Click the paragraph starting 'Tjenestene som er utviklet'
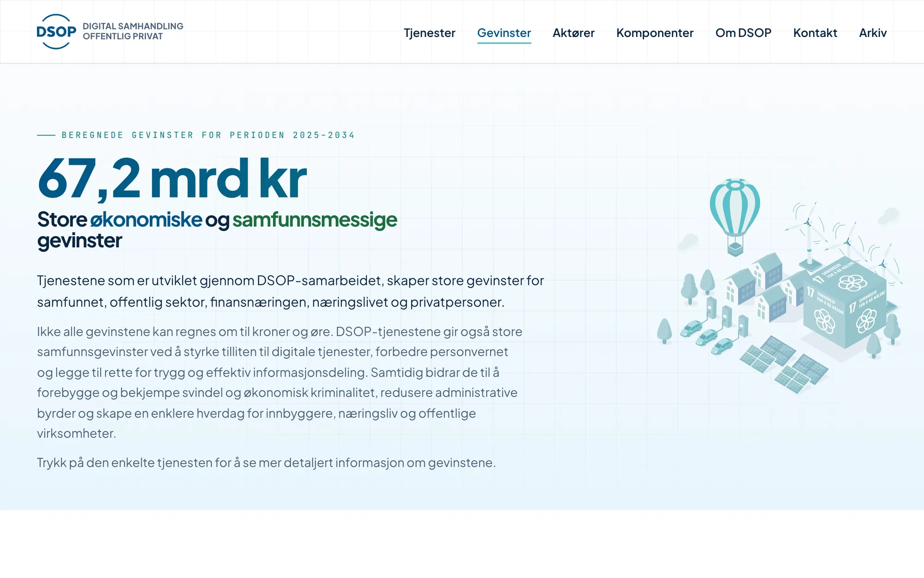The width and height of the screenshot is (924, 578). [x=291, y=291]
